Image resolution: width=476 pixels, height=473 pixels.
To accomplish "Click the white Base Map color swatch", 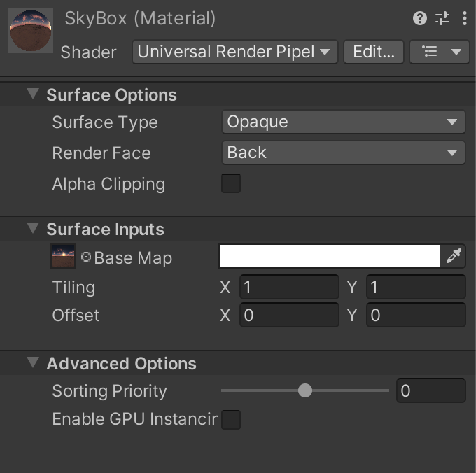I will 330,256.
